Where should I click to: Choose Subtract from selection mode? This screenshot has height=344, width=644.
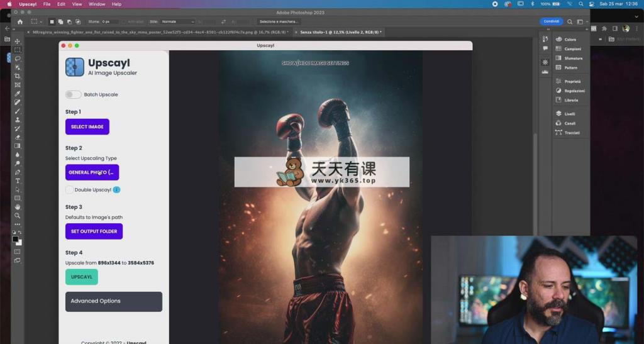click(x=69, y=21)
